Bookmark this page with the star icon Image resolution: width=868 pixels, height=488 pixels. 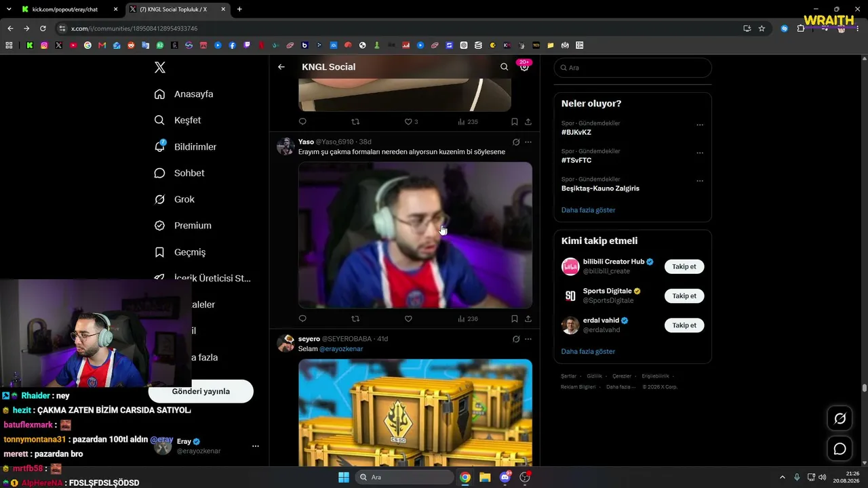pyautogui.click(x=762, y=28)
